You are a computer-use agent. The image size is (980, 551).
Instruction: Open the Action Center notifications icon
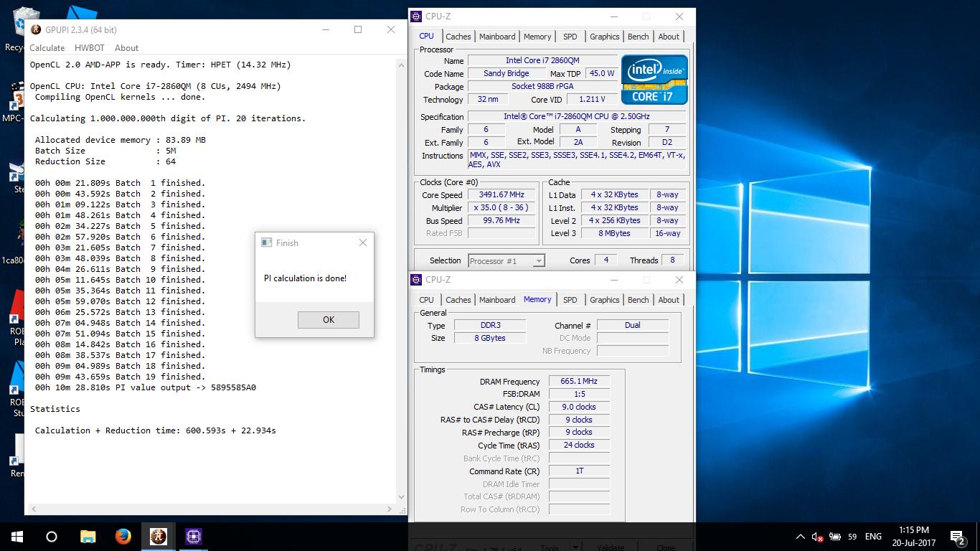tap(957, 536)
